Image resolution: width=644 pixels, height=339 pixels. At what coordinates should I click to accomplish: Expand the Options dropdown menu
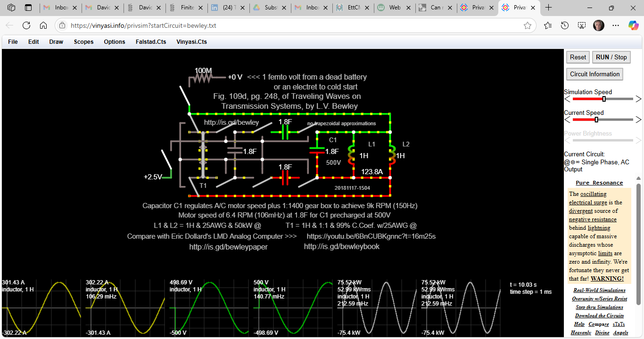coord(115,42)
